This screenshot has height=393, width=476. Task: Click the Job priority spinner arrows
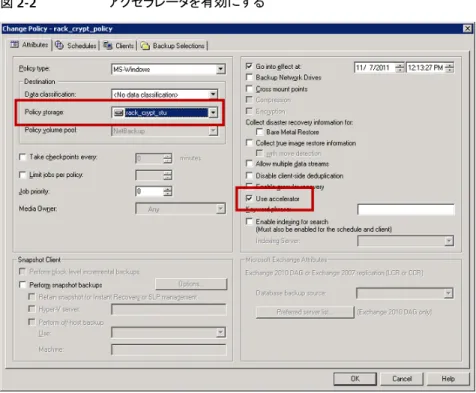tap(168, 191)
